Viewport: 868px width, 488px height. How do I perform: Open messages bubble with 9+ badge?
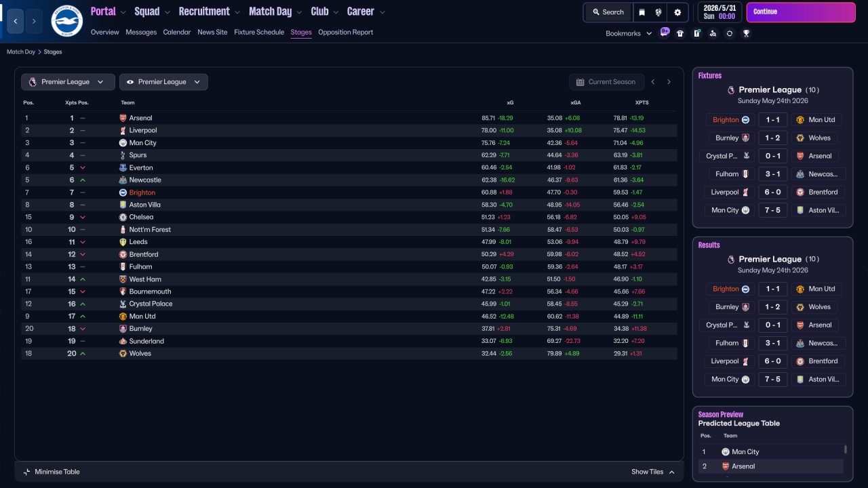pos(665,33)
